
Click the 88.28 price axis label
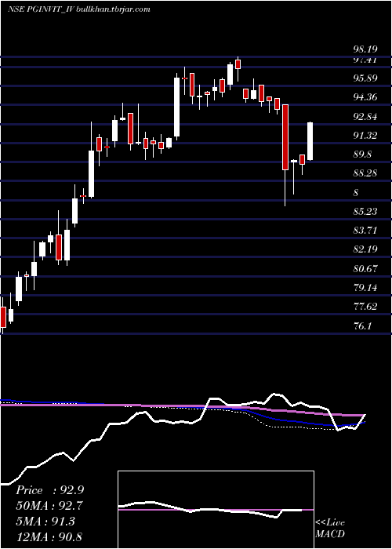point(366,173)
